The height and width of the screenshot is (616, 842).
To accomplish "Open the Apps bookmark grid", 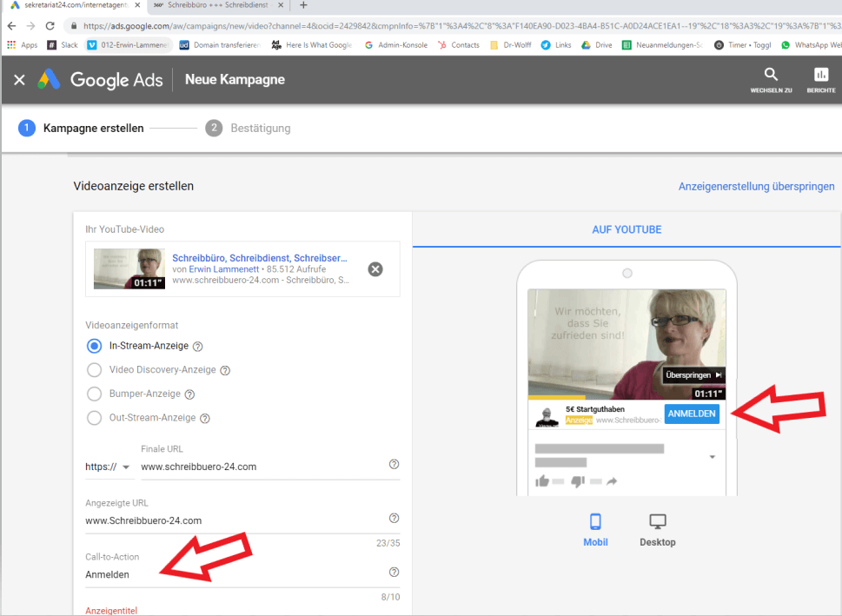I will [22, 45].
